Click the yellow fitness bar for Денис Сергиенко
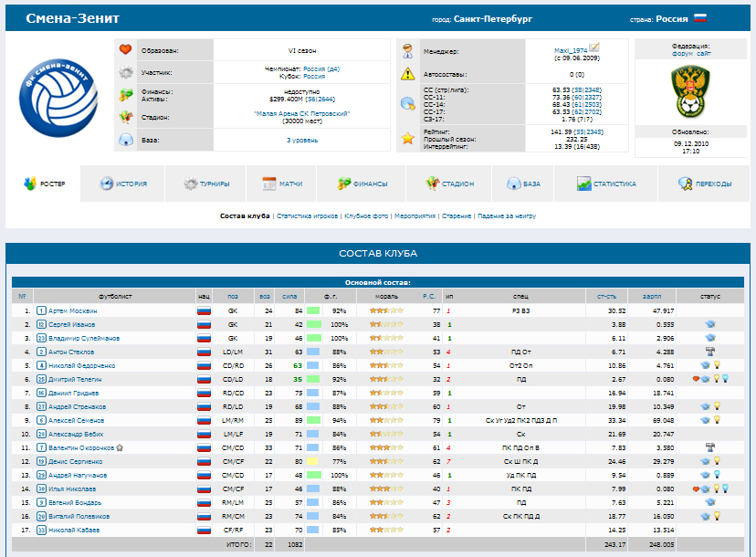The height and width of the screenshot is (557, 756). 312,461
